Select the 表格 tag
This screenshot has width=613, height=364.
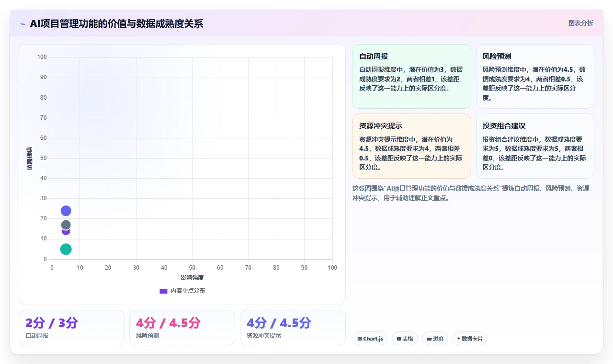coord(405,339)
